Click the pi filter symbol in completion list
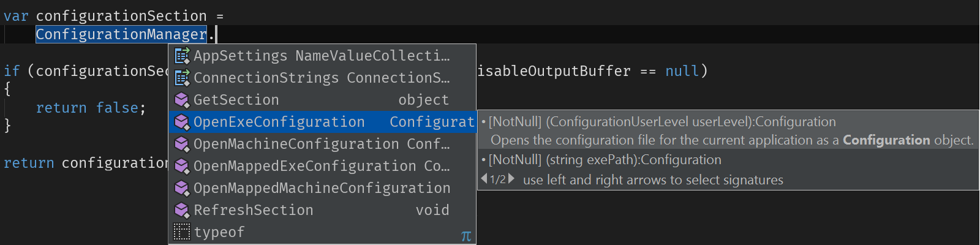The height and width of the screenshot is (245, 980). (x=466, y=236)
